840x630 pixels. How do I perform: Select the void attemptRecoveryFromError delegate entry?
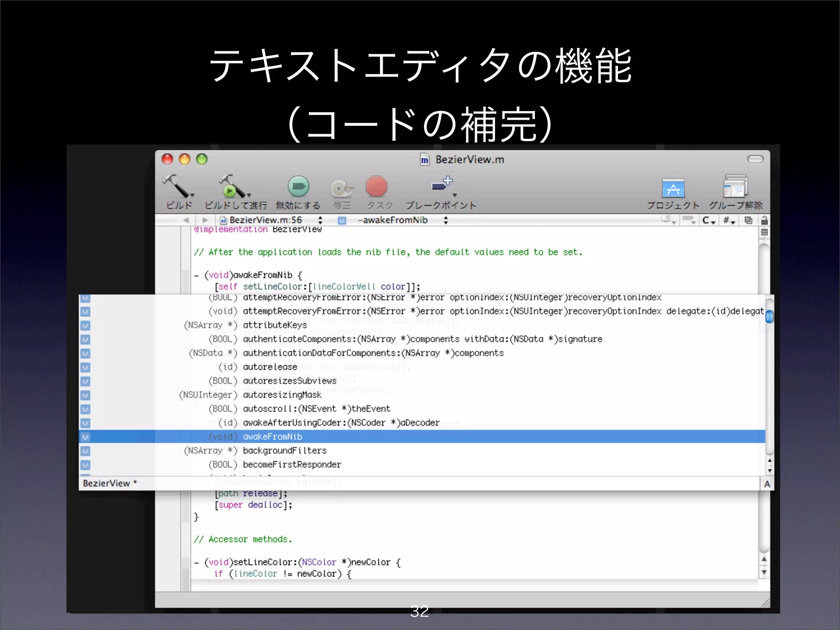point(422,311)
